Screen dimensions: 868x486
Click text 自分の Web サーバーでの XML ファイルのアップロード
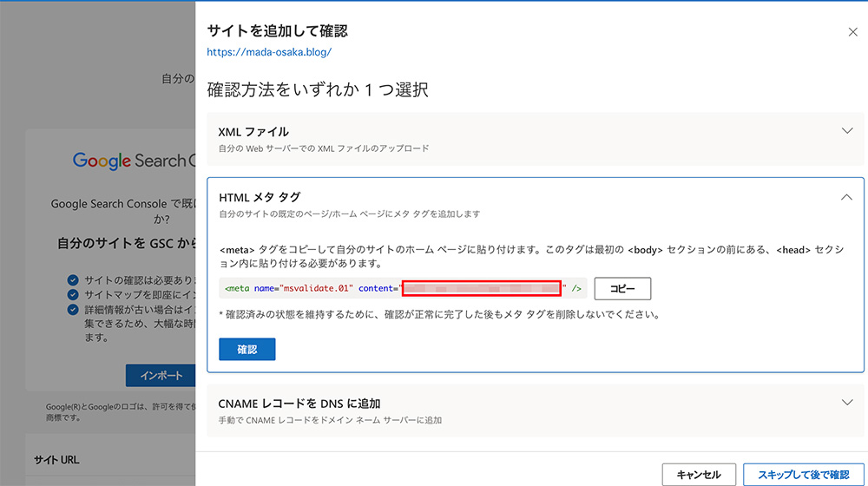point(323,148)
